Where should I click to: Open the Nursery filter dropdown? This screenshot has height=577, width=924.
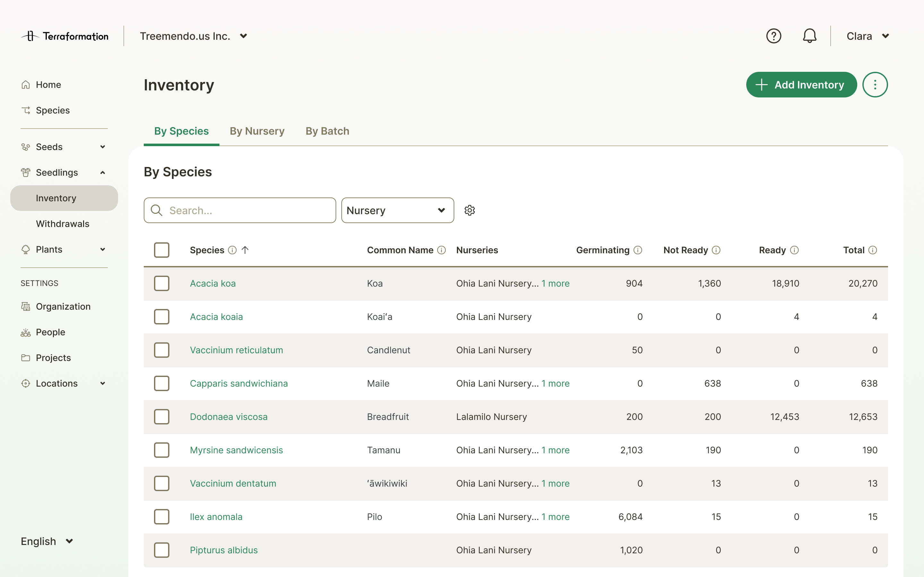398,210
